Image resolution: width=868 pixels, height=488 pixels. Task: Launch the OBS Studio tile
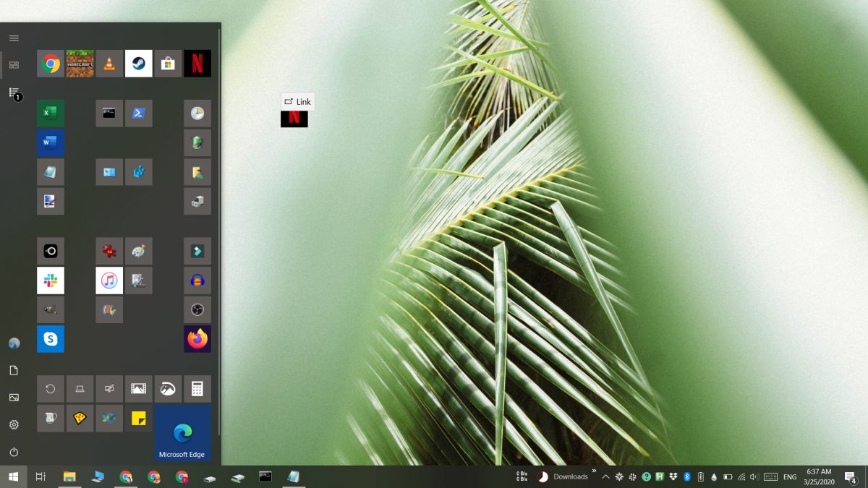[197, 309]
